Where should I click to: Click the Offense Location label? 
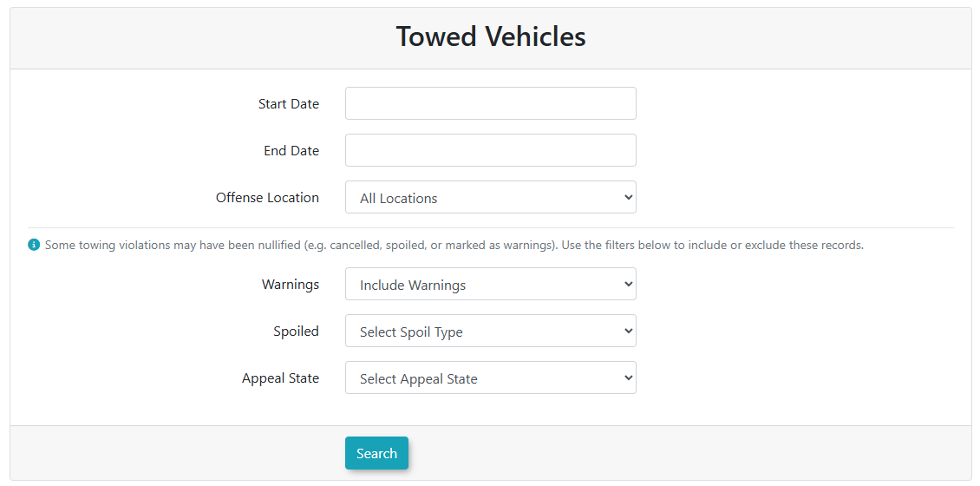[x=267, y=198]
